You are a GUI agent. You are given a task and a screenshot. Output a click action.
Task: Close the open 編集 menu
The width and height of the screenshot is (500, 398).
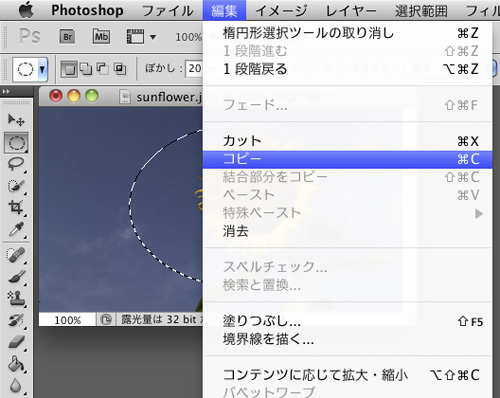pyautogui.click(x=224, y=10)
